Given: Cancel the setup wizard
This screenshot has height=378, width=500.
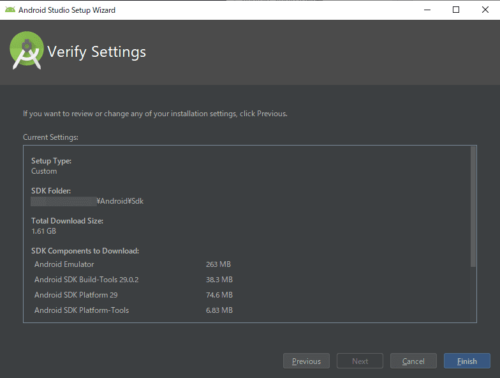Looking at the screenshot, I should click(413, 361).
